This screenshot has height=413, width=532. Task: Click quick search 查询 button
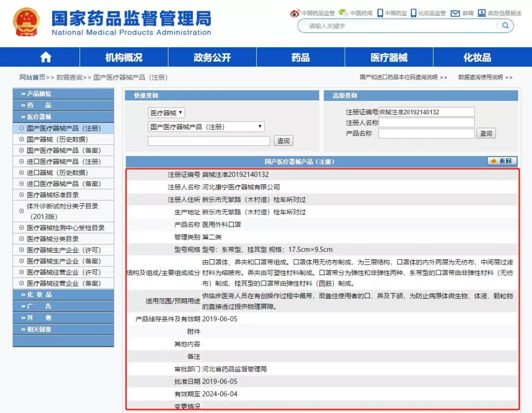click(x=283, y=140)
